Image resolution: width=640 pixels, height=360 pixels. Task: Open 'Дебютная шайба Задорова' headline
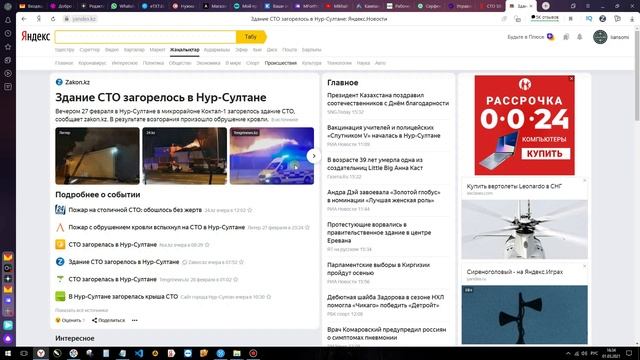tap(385, 301)
